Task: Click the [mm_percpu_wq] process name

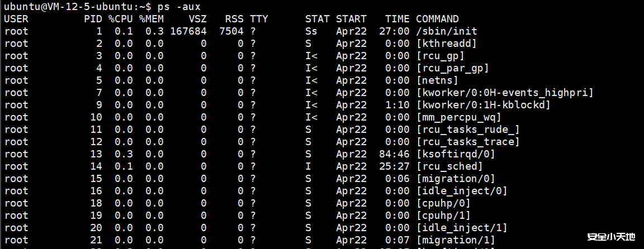Action: click(x=459, y=117)
